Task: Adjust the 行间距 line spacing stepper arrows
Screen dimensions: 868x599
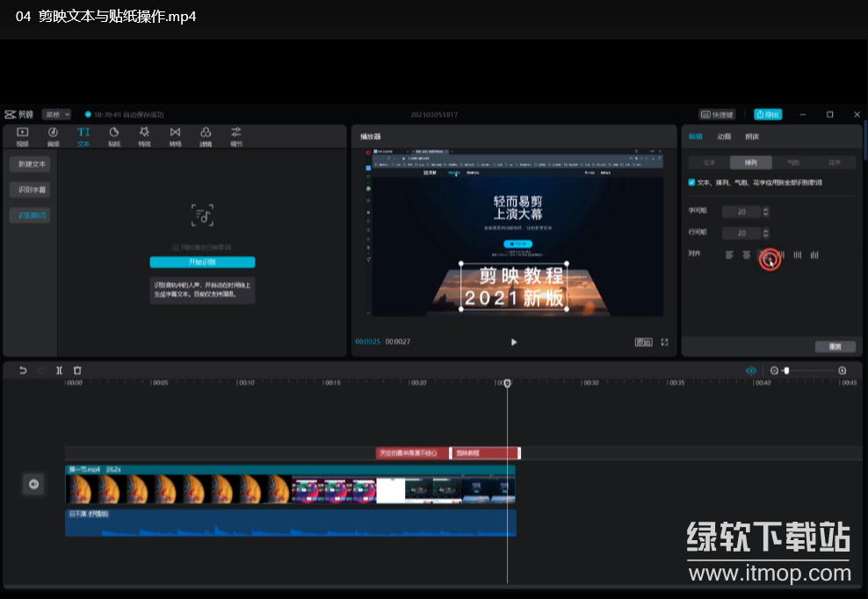Action: [766, 233]
